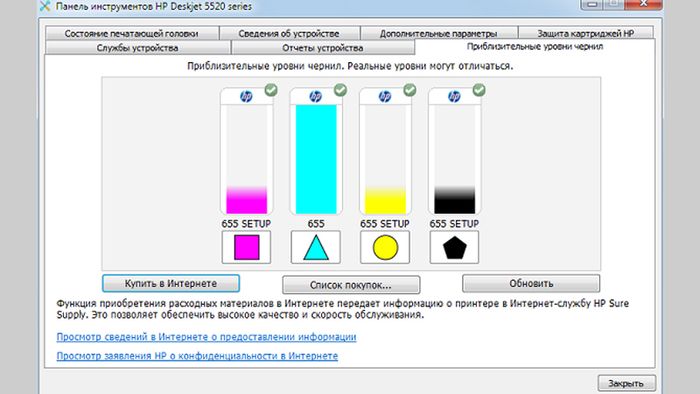The height and width of the screenshot is (394, 700).
Task: Click the HP toolbox title bar wrench icon
Action: [45, 6]
